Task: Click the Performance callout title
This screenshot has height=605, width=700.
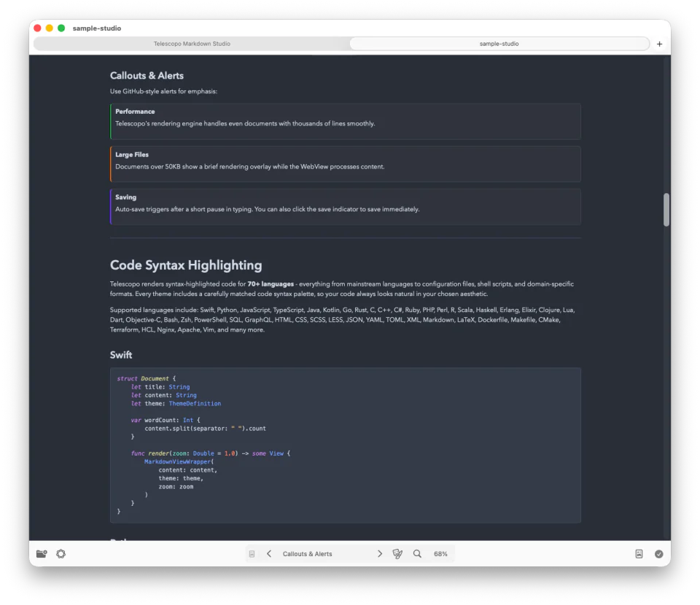Action: (x=135, y=112)
